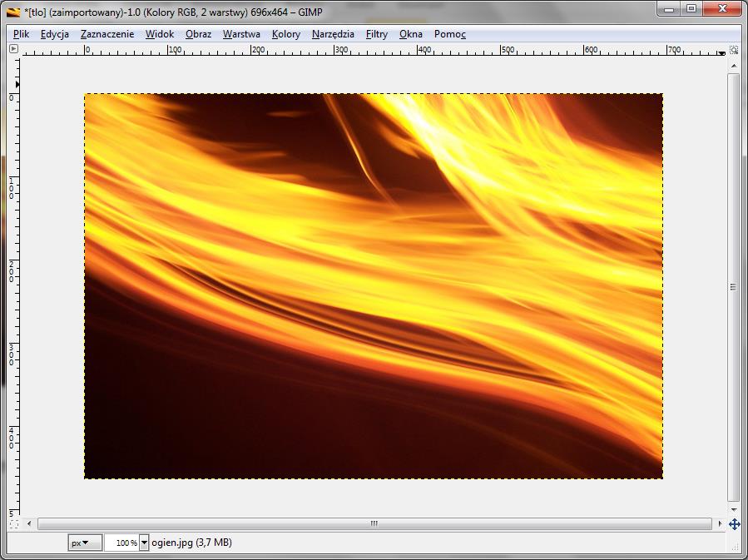Maximize the GIMP window
Screen dimensions: 748x560
coord(691,9)
